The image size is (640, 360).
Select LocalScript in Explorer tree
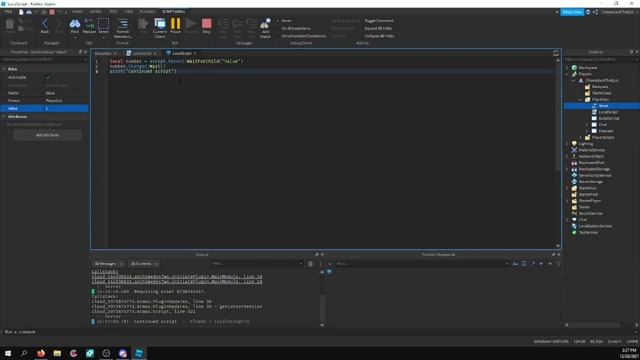[608, 112]
